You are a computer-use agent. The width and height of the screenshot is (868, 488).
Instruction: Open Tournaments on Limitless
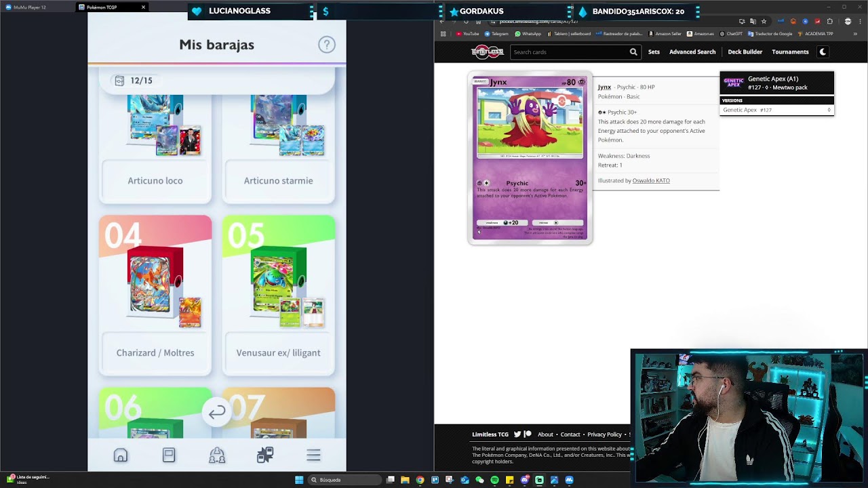click(x=790, y=52)
